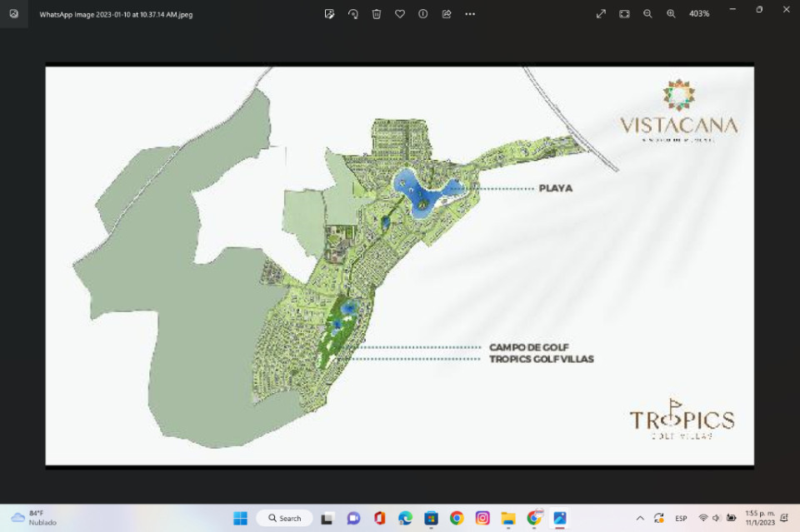800x532 pixels.
Task: Delete the image with the trash icon
Action: click(377, 14)
